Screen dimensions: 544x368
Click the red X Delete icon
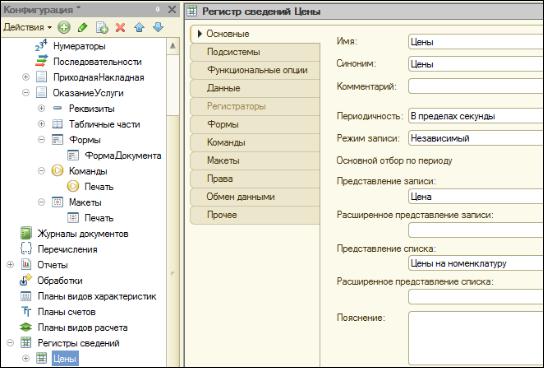pos(120,27)
